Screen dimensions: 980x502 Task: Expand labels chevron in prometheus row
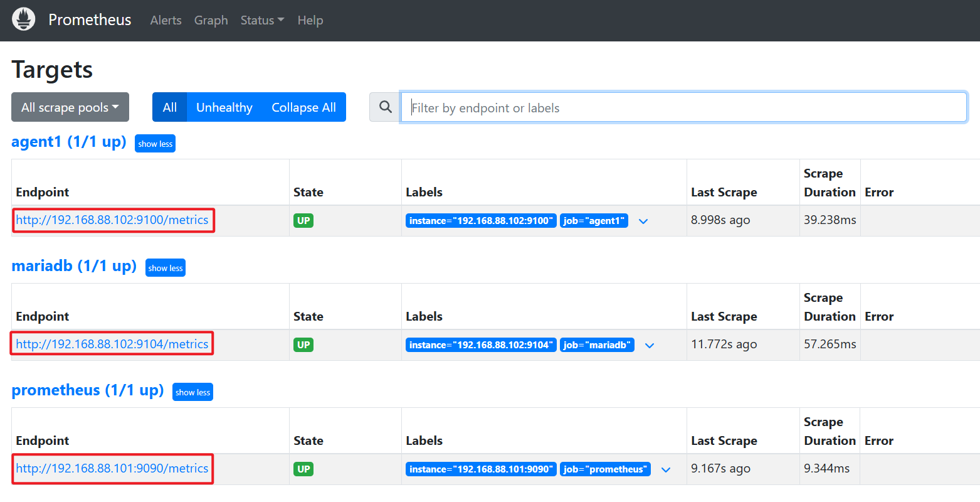[666, 469]
